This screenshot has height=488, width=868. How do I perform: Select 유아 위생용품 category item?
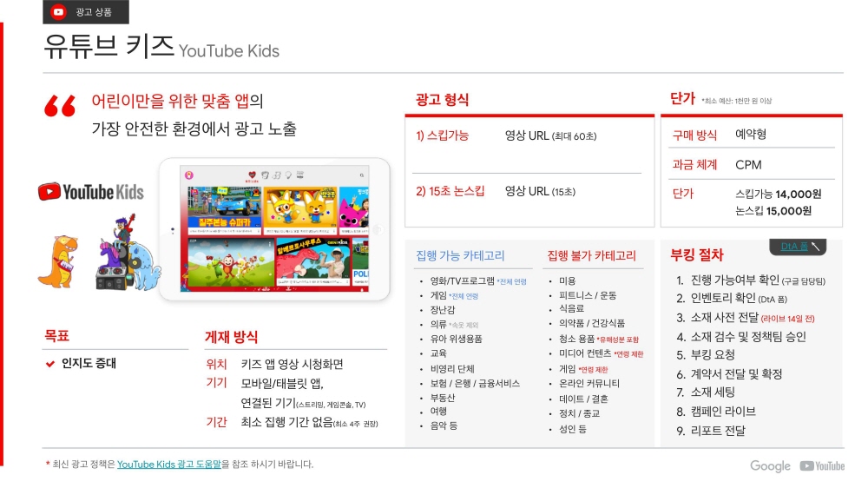pos(457,339)
